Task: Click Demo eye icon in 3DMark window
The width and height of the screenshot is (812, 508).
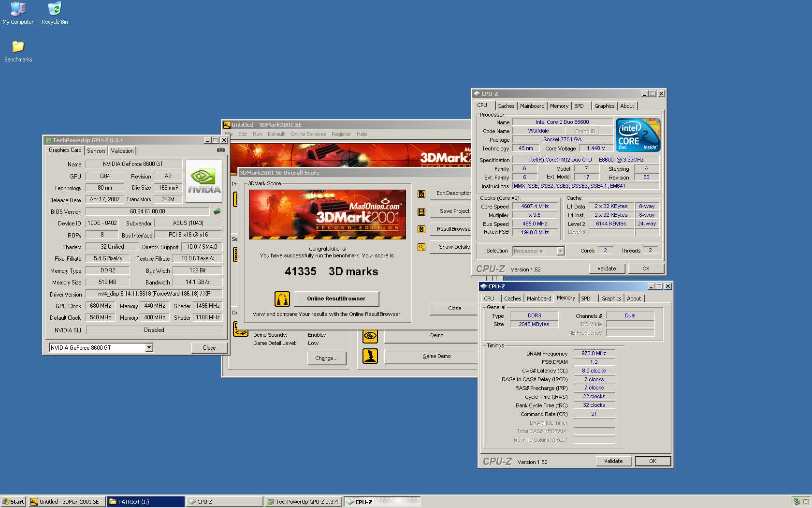Action: pyautogui.click(x=370, y=336)
